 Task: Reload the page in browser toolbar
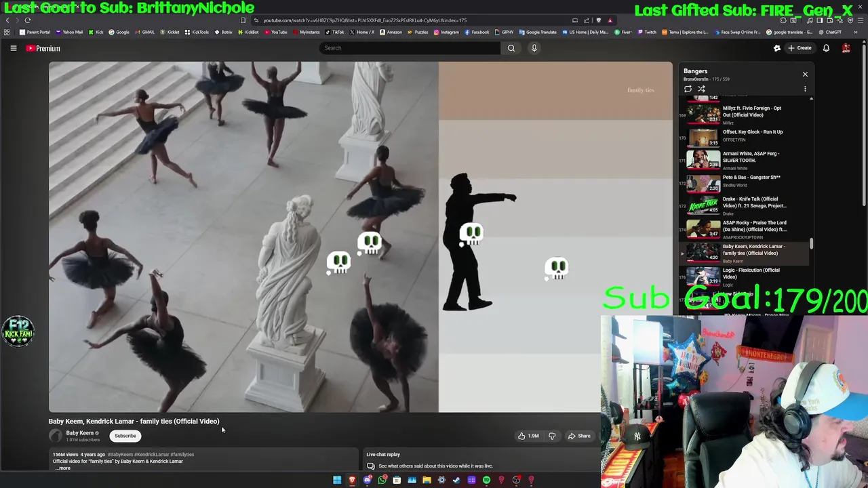[27, 20]
